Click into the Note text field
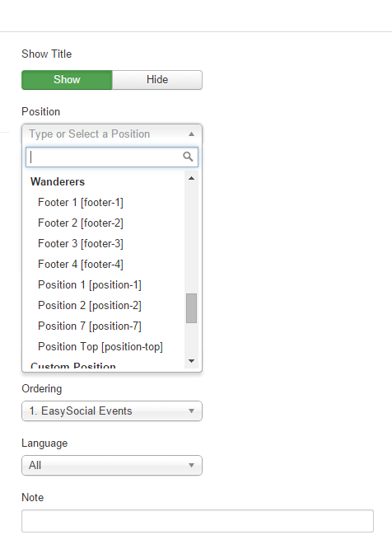Screen dimensions: 392x549 click(198, 521)
